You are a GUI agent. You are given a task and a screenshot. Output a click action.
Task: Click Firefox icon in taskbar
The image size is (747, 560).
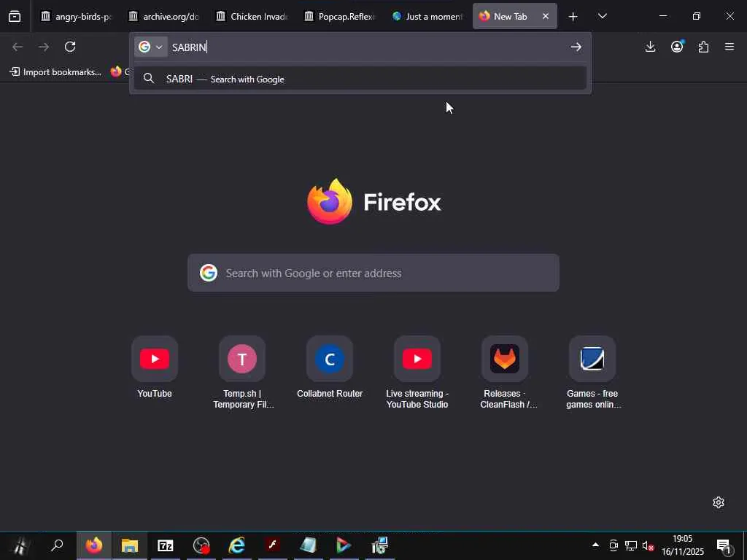click(94, 545)
